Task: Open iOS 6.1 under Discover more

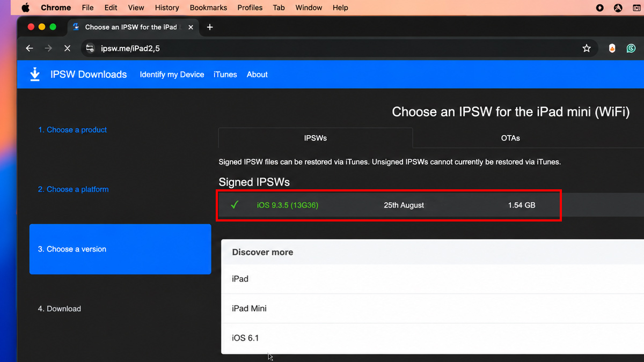Action: coord(245,338)
